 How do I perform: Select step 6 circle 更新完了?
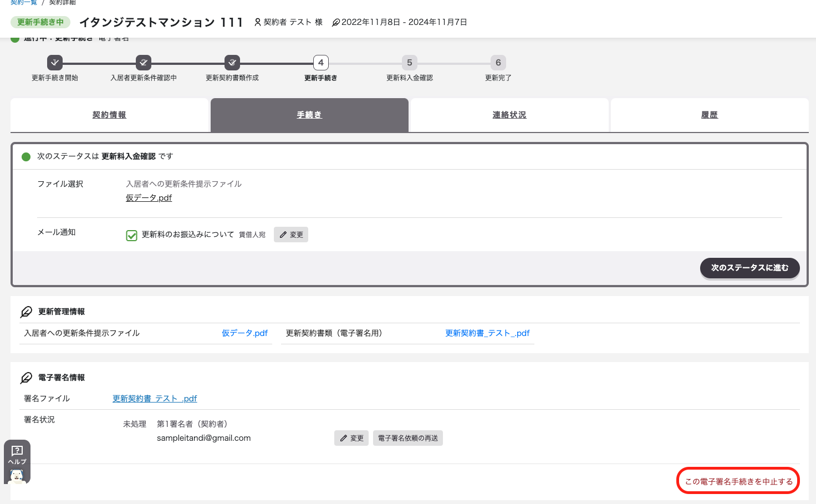498,63
